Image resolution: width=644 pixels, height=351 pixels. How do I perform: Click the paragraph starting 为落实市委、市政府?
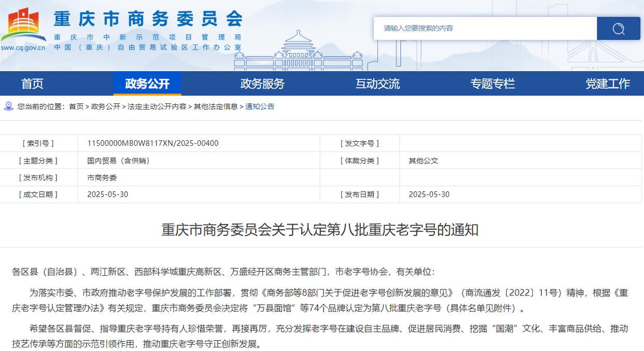320,300
